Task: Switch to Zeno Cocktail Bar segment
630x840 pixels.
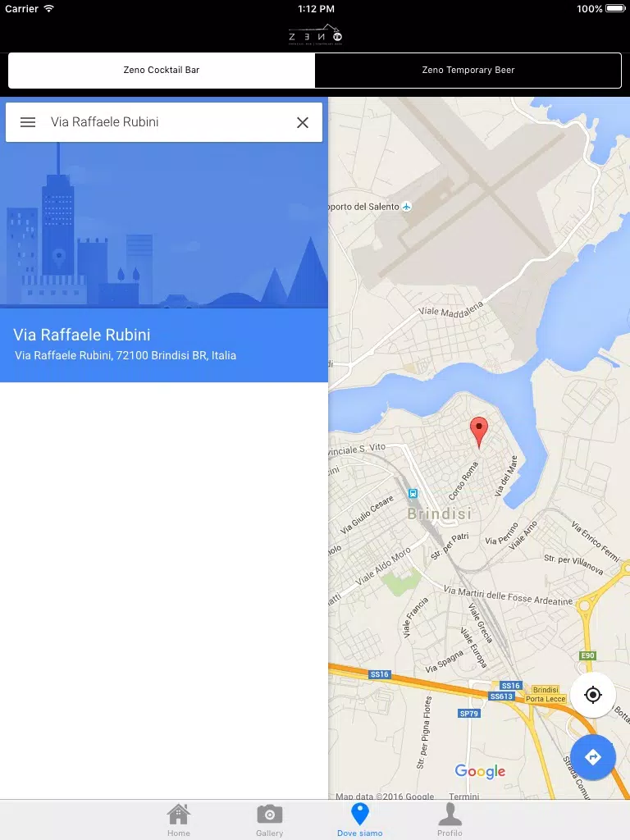Action: [x=162, y=71]
